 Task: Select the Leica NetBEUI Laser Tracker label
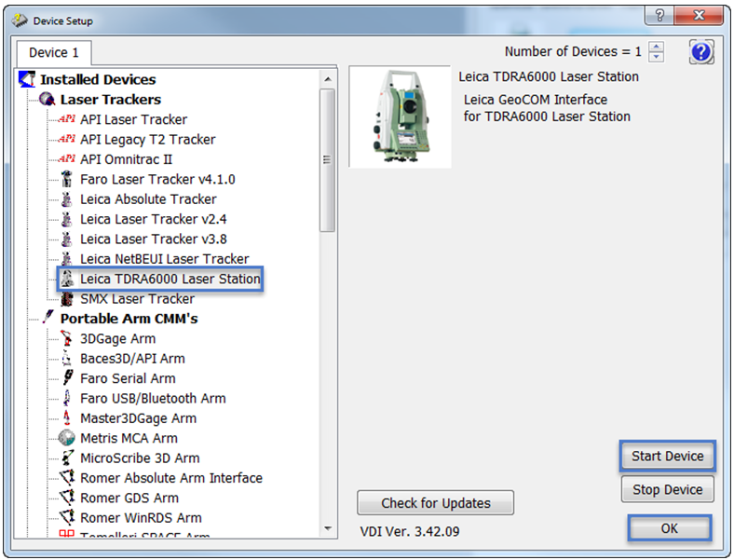[x=164, y=259]
